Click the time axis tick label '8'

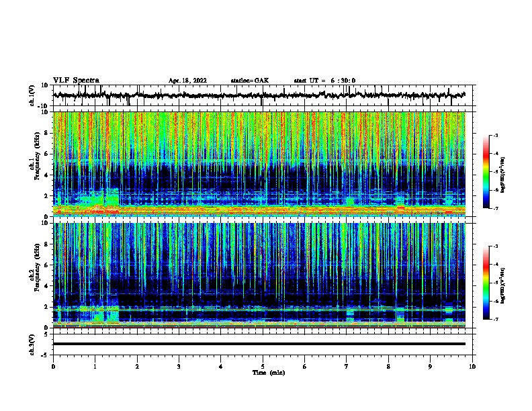point(388,367)
